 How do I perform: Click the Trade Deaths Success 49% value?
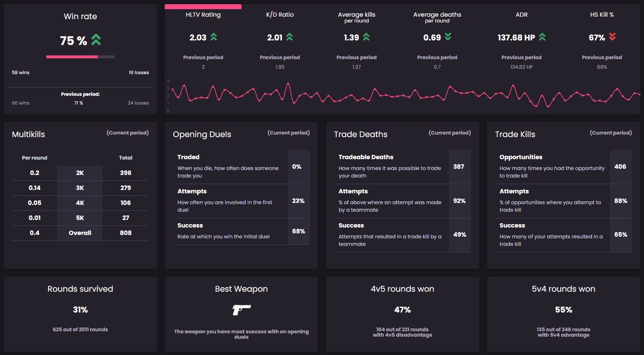[x=460, y=235]
